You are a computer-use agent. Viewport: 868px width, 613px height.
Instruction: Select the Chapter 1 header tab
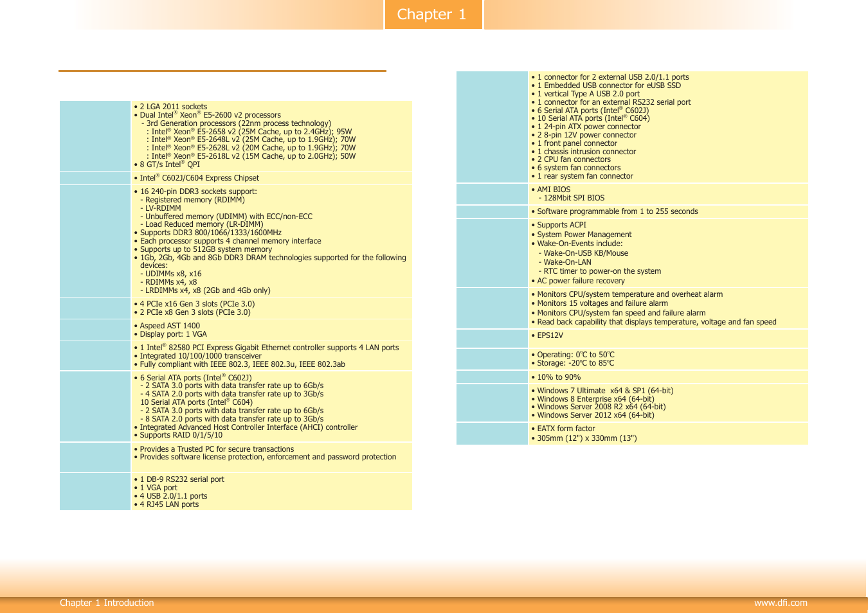(x=433, y=14)
